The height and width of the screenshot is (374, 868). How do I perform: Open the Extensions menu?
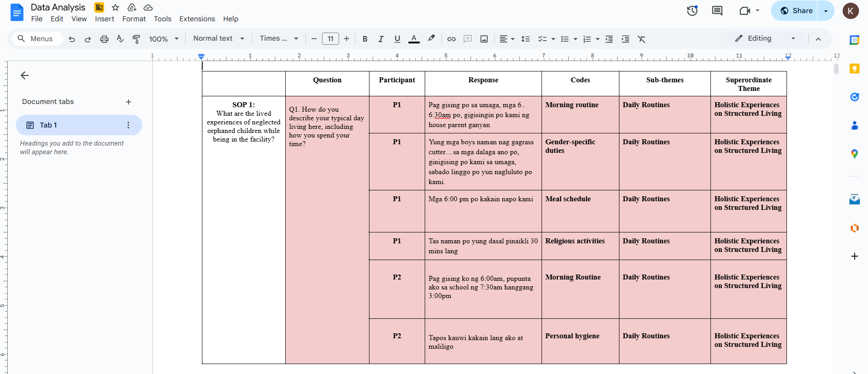pyautogui.click(x=197, y=19)
